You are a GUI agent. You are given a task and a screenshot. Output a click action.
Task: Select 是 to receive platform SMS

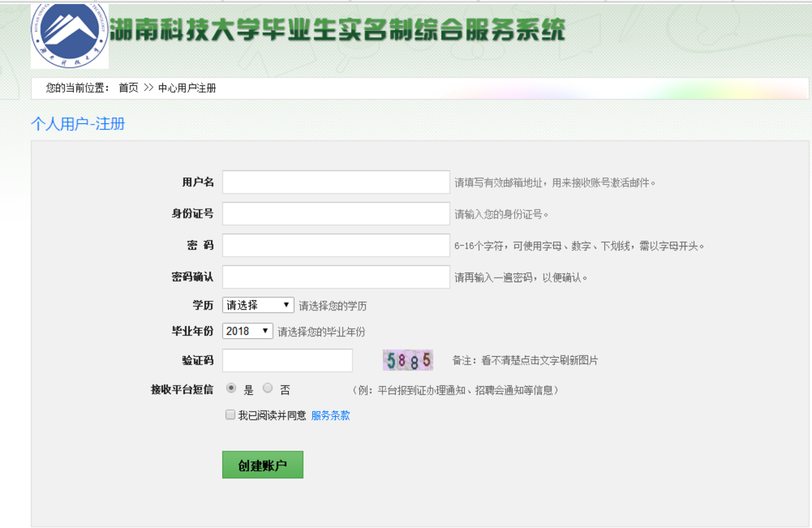[x=231, y=388]
